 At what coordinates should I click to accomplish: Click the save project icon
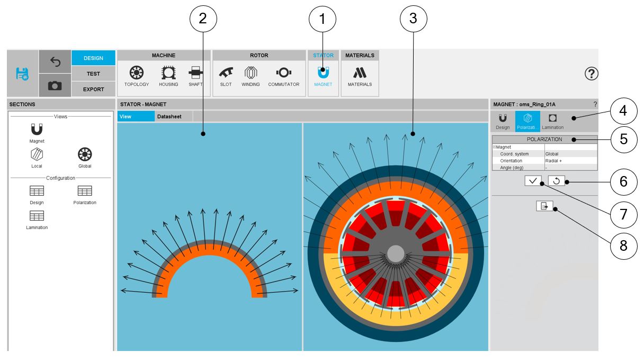click(x=22, y=73)
